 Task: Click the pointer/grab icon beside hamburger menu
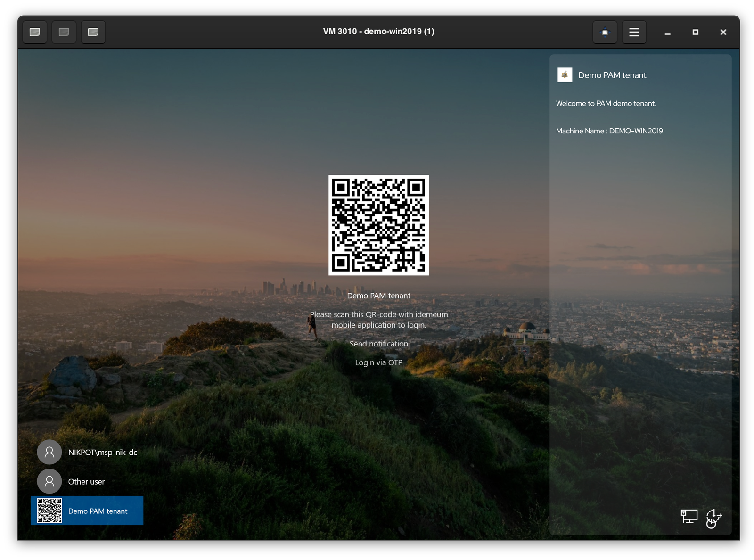(x=605, y=32)
